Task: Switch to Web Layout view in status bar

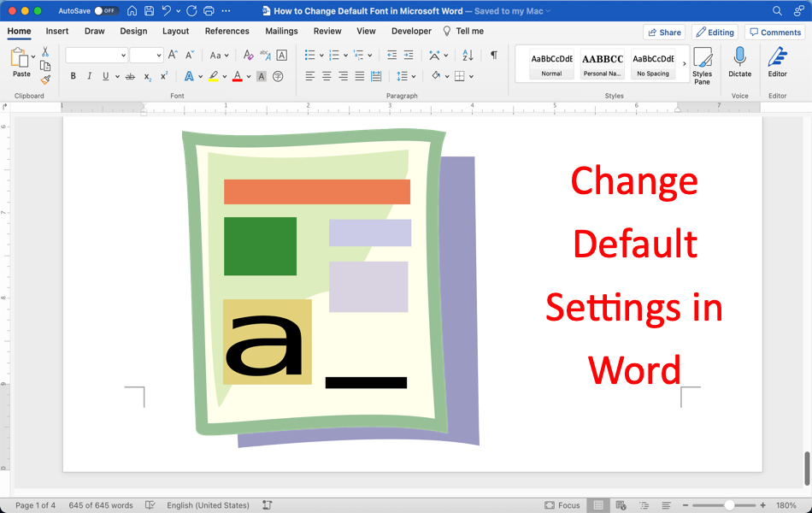Action: click(x=621, y=505)
